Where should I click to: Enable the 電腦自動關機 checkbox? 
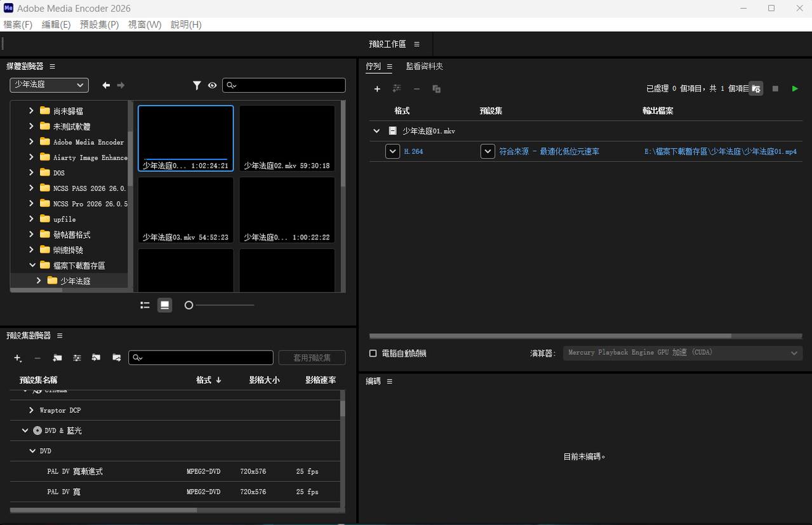click(373, 353)
